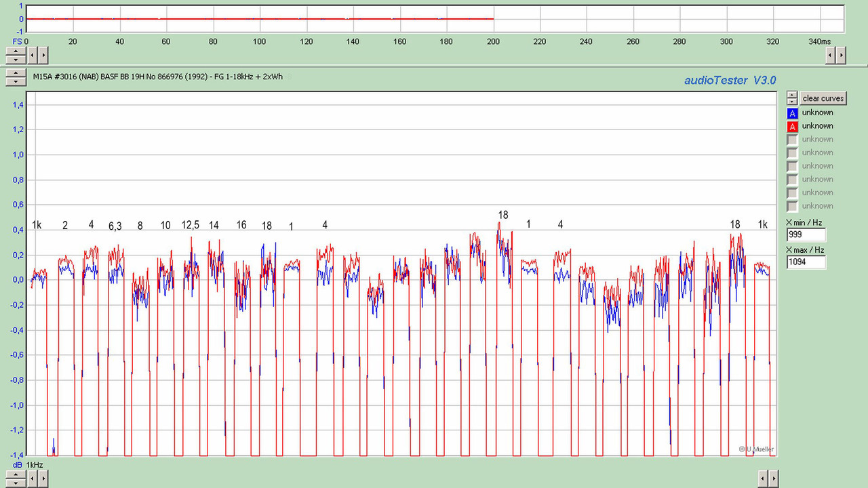
Task: Click the M15A #3016 measurement title text
Action: pyautogui.click(x=158, y=77)
